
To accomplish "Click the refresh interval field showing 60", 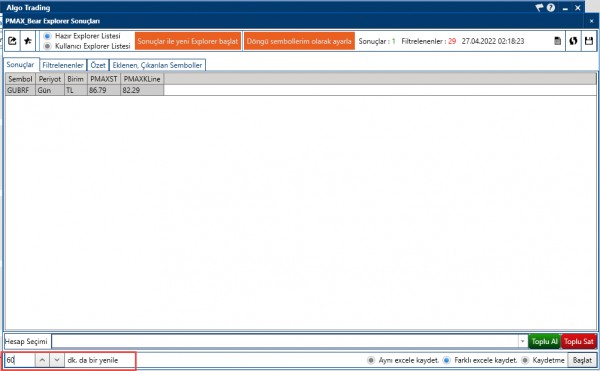I will (x=20, y=360).
